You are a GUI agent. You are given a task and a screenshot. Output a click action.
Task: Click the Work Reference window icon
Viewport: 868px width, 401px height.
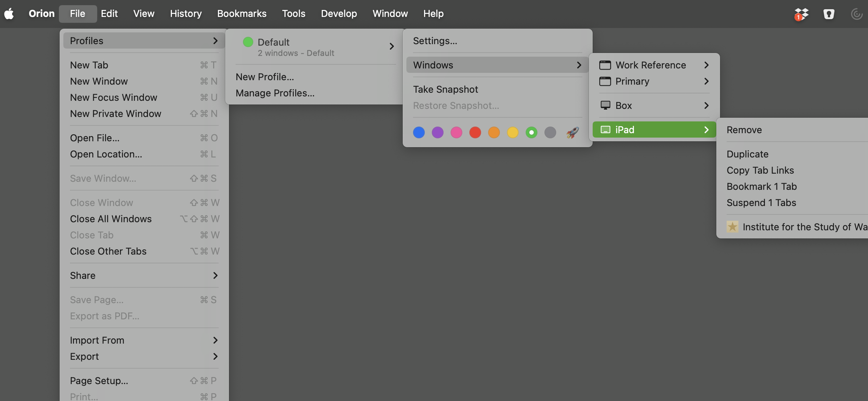605,65
